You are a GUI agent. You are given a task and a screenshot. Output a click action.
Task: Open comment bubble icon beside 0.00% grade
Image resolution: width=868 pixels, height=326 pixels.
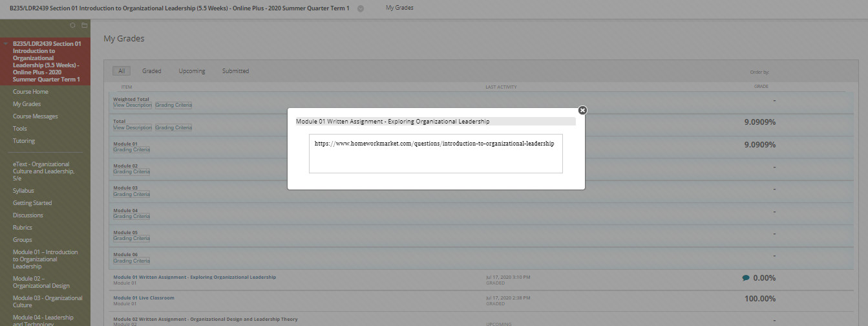pos(746,278)
